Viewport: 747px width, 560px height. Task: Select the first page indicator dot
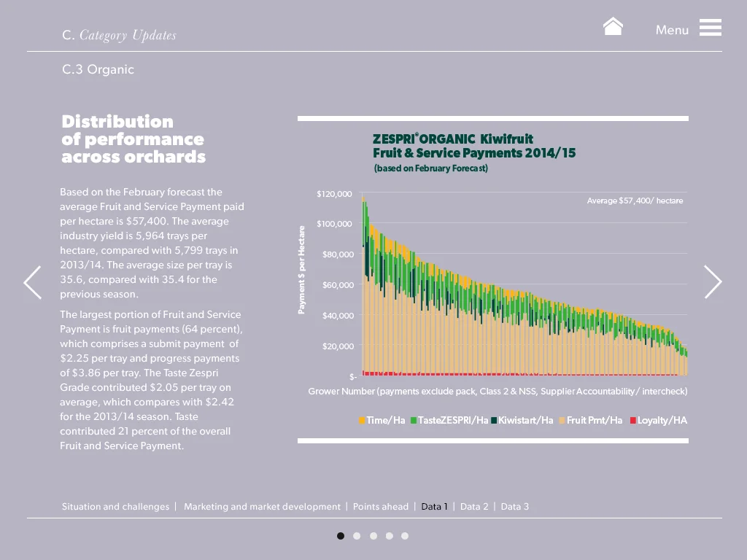click(x=341, y=536)
